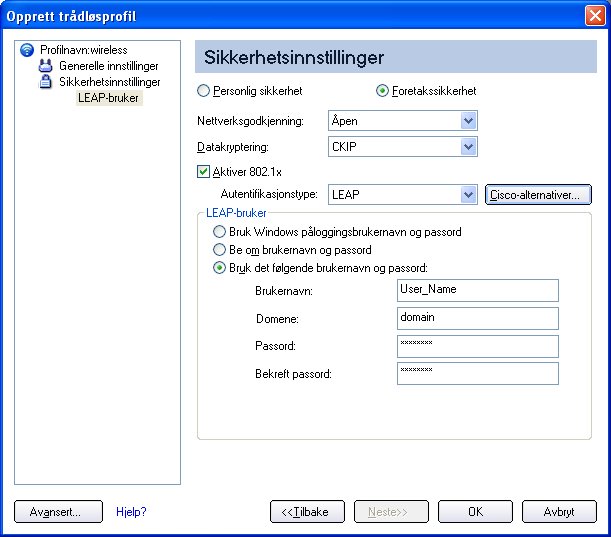Cancel with the Avbryt button
This screenshot has width=611, height=537.
pyautogui.click(x=559, y=512)
